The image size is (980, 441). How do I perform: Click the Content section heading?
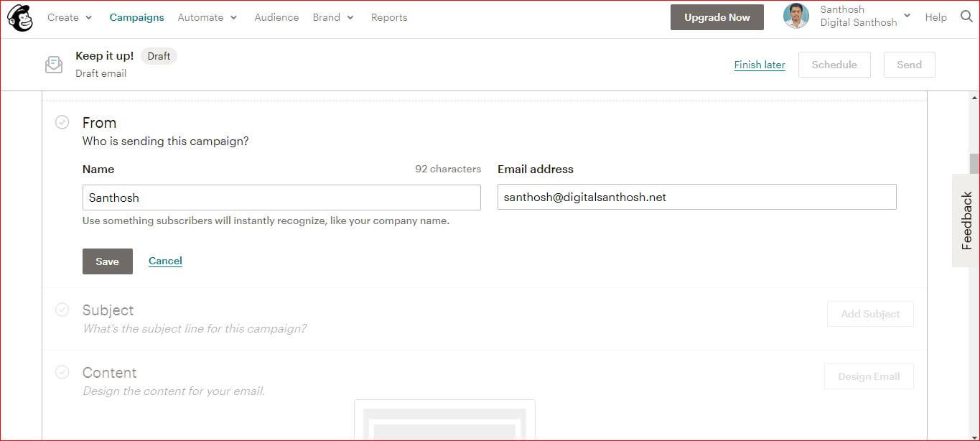click(x=109, y=373)
